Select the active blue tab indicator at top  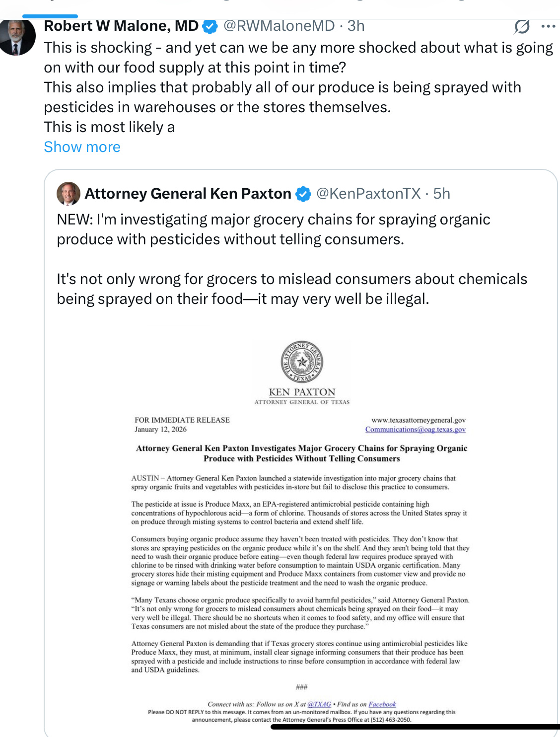coord(50,16)
